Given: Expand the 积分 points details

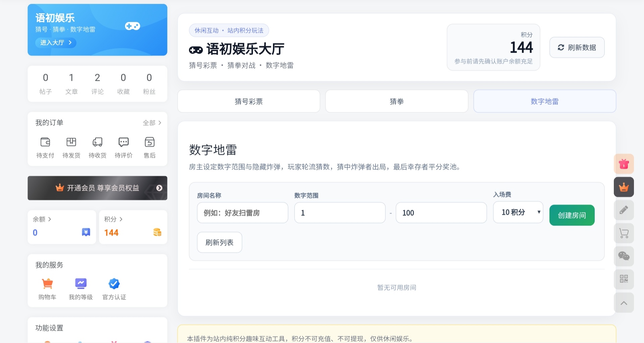Looking at the screenshot, I should tap(113, 219).
